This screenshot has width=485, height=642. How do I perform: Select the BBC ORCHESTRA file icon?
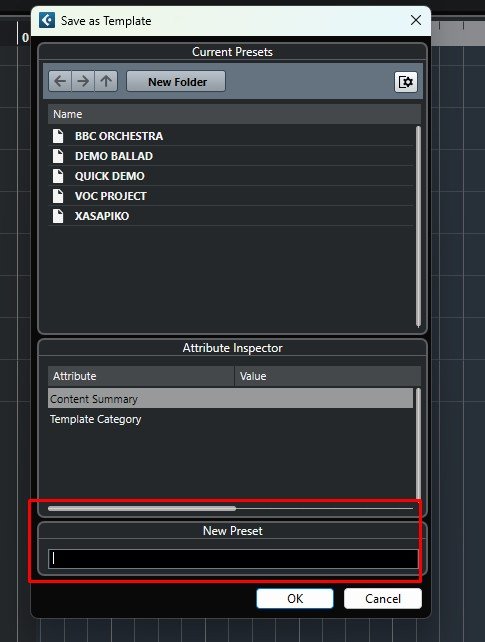coord(58,136)
